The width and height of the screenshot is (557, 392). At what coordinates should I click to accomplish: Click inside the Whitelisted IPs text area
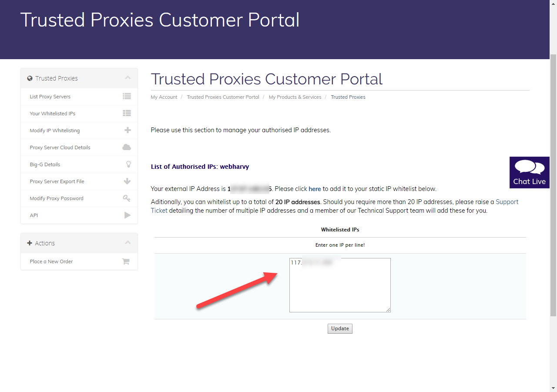(x=340, y=289)
